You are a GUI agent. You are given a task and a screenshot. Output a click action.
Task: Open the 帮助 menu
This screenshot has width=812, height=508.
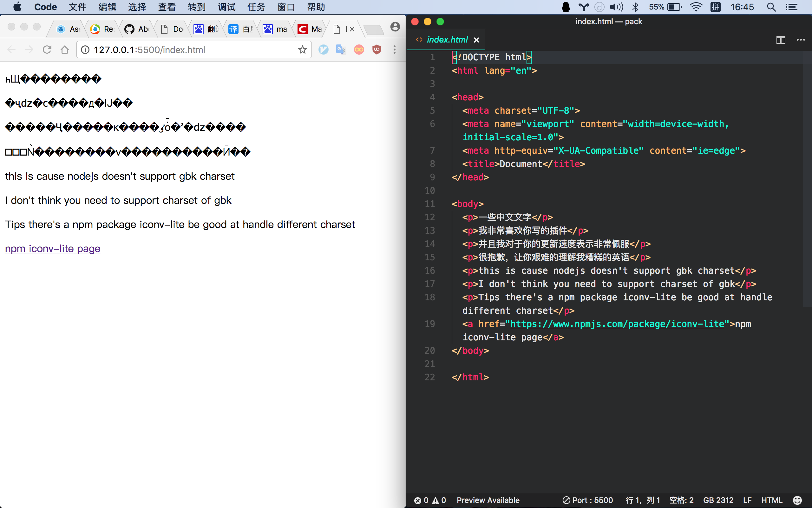(x=317, y=7)
